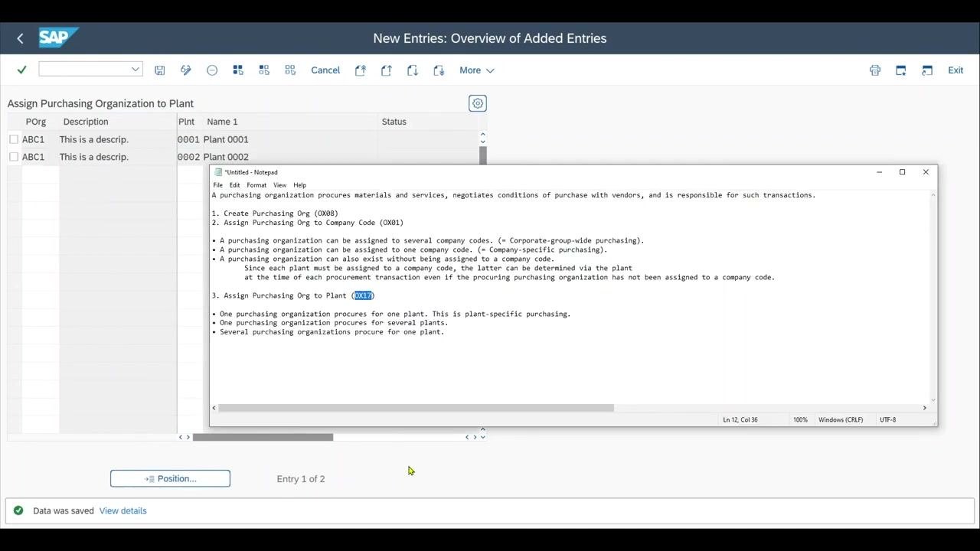Click the SAP back arrow

20,38
